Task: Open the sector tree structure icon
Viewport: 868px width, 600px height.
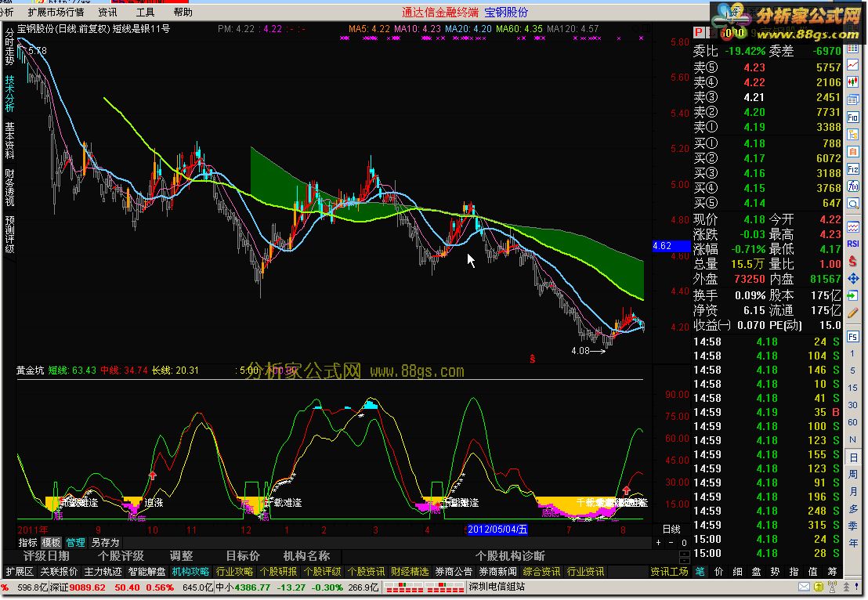Action: [x=853, y=135]
